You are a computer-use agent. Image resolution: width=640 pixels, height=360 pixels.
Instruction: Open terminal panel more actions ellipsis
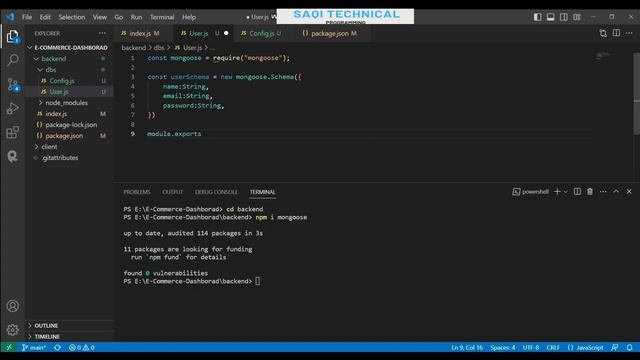coord(603,191)
